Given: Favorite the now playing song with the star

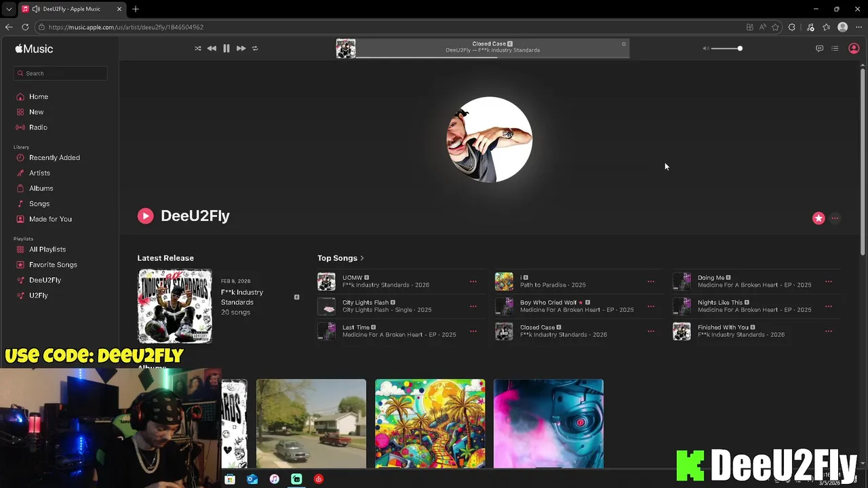Looking at the screenshot, I should click(624, 44).
